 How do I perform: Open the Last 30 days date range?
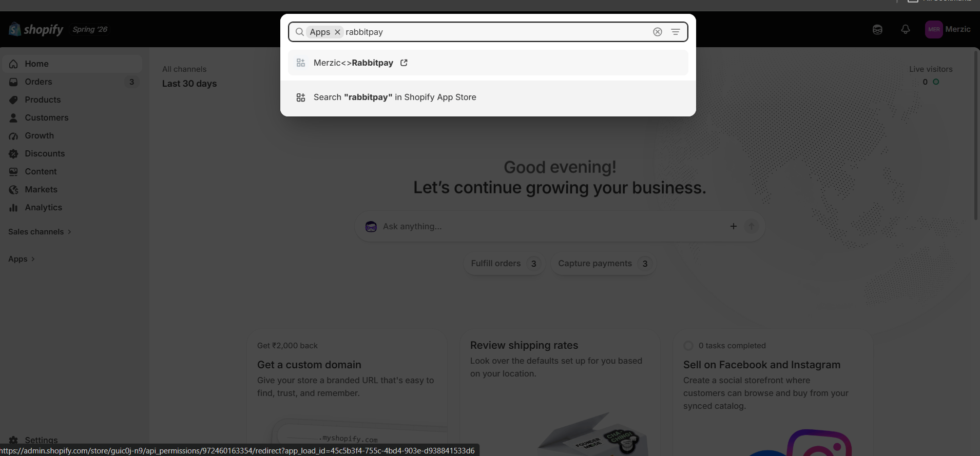pos(189,84)
